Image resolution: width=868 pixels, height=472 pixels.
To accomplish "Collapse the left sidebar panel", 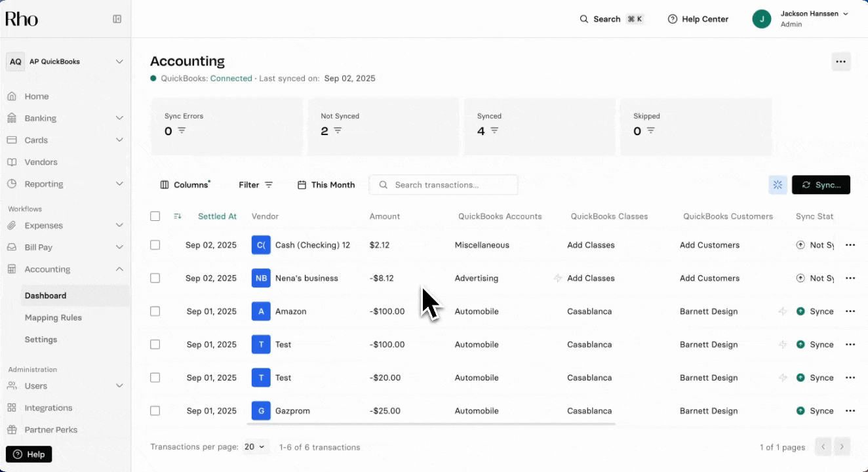I will (117, 19).
